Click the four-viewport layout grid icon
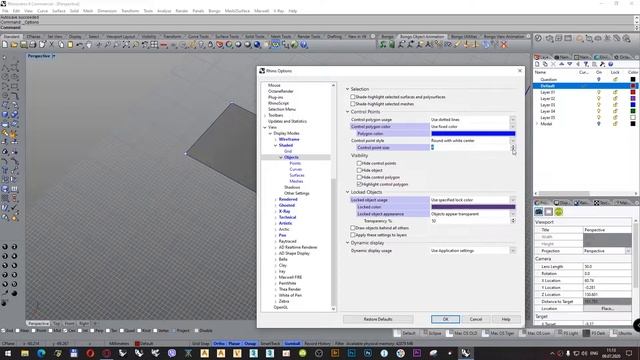640x360 pixels. point(154,44)
